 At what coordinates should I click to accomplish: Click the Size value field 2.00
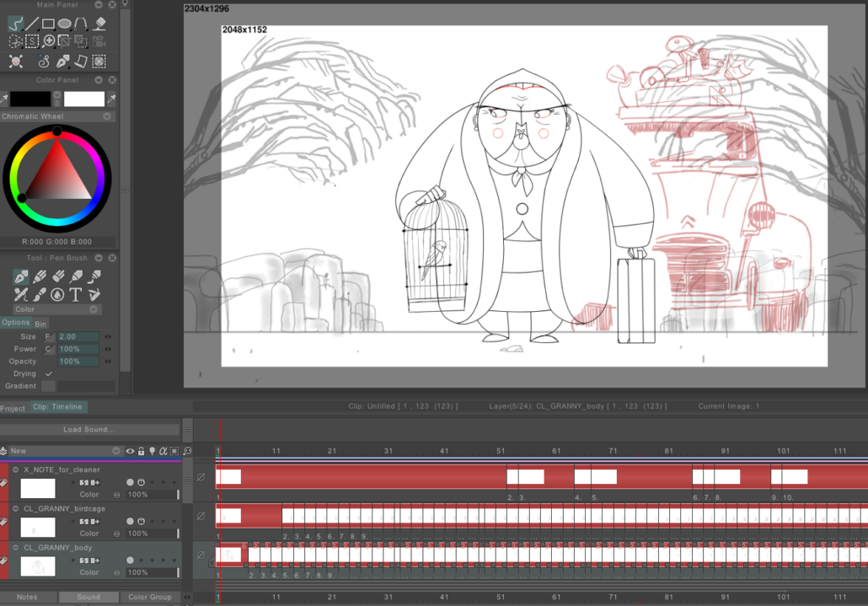[78, 336]
